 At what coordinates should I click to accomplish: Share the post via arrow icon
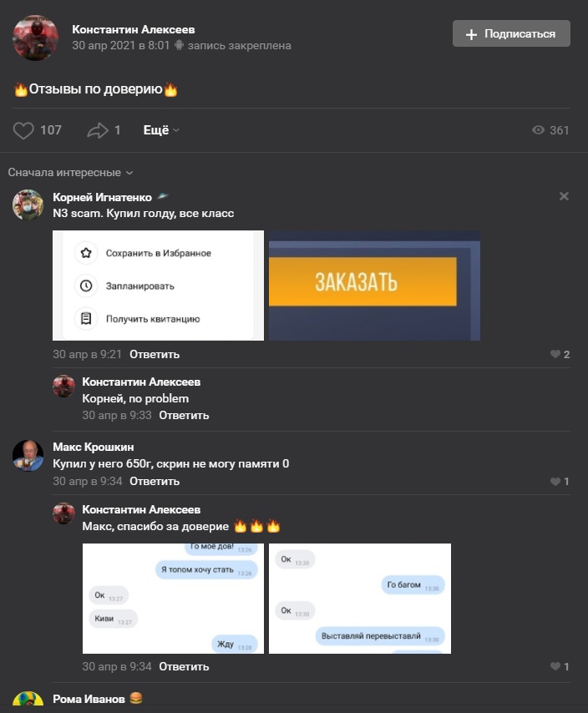pos(98,130)
